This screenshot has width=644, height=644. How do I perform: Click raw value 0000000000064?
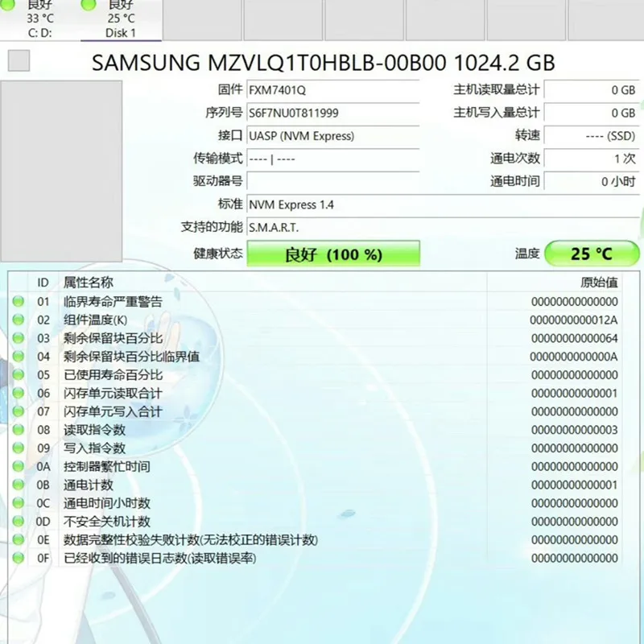[575, 338]
